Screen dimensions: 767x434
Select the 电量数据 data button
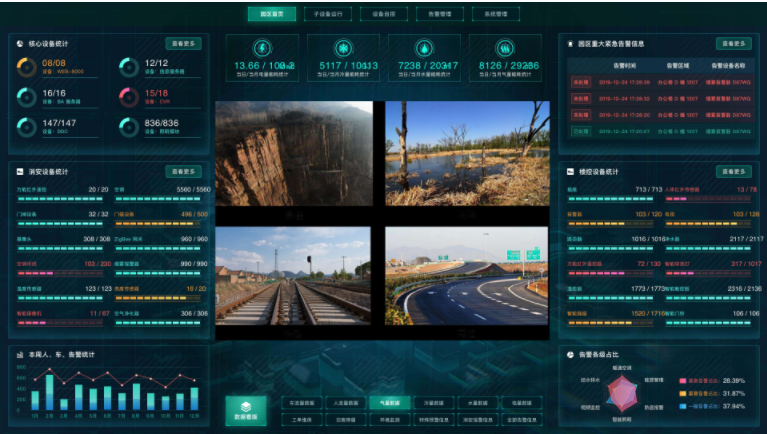tap(520, 403)
